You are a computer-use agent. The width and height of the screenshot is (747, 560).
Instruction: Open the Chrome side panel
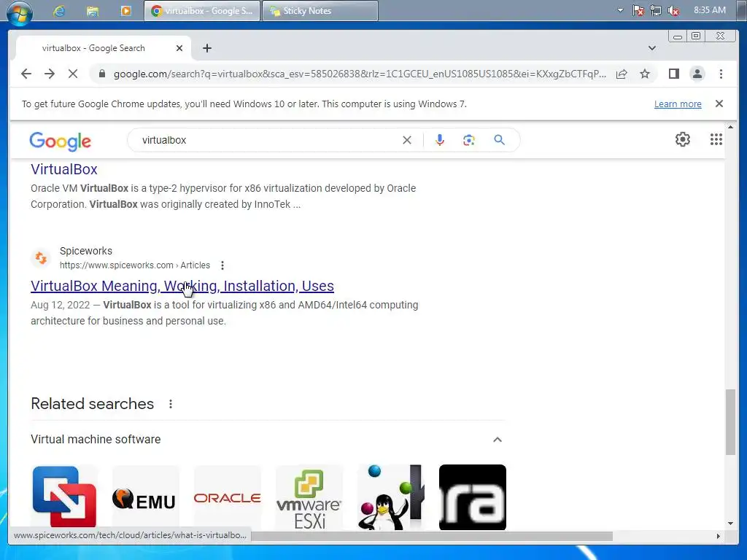673,74
